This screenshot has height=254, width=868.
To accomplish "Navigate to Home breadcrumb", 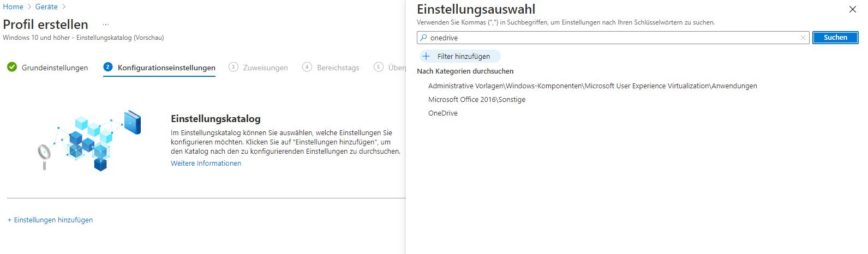I will (13, 7).
